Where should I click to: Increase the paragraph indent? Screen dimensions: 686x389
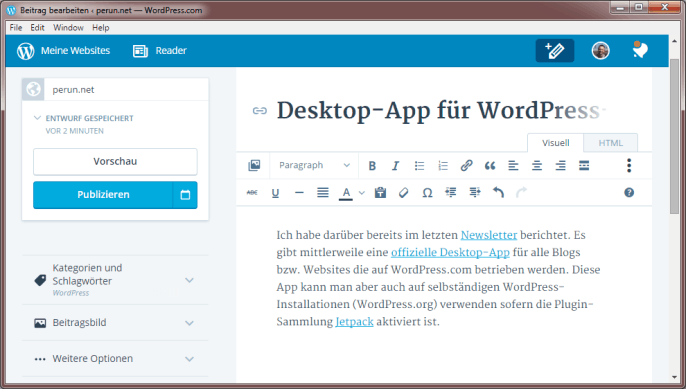pos(475,192)
